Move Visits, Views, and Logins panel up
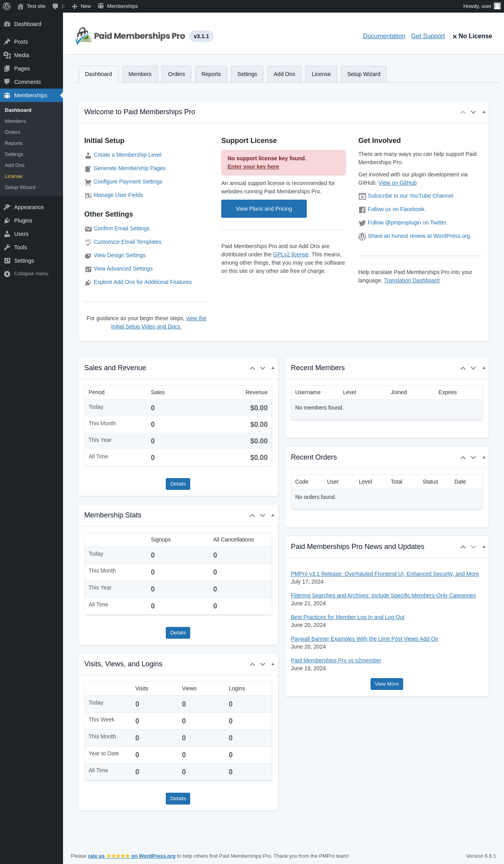 (x=252, y=664)
